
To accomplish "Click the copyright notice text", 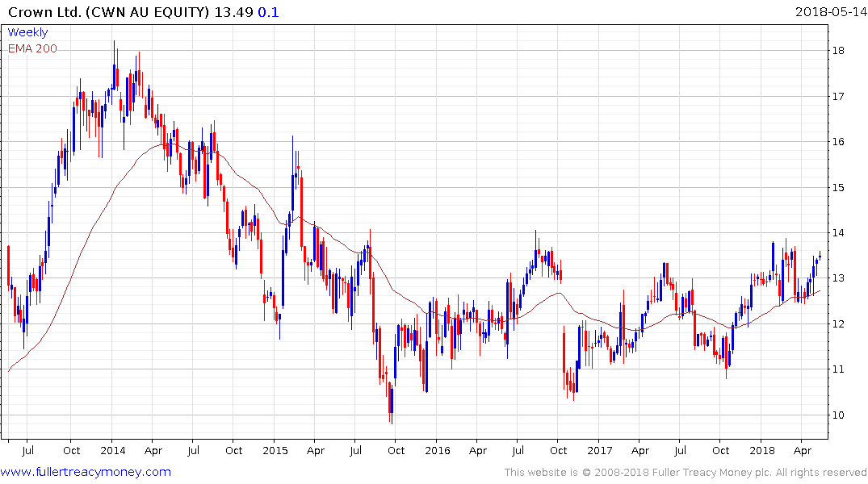I will click(x=686, y=473).
